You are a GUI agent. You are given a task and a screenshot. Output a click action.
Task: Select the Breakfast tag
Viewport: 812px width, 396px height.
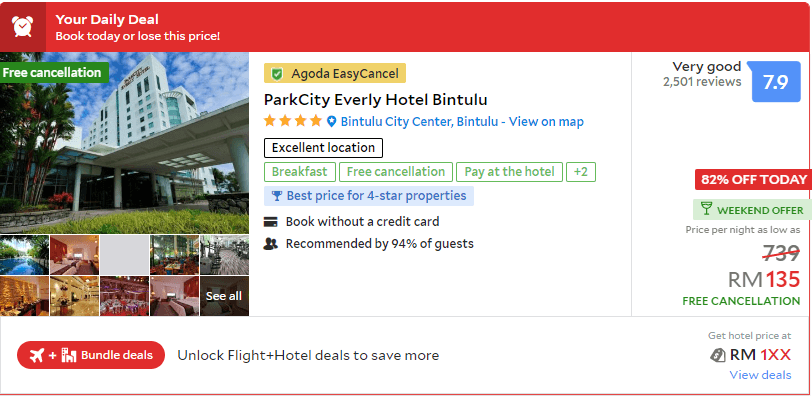300,172
